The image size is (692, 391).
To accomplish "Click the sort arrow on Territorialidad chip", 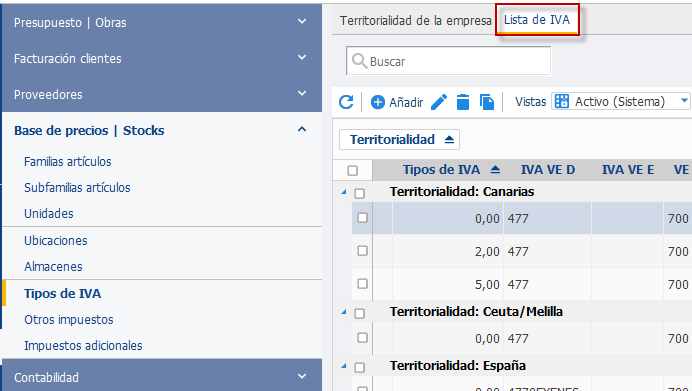I will 449,139.
